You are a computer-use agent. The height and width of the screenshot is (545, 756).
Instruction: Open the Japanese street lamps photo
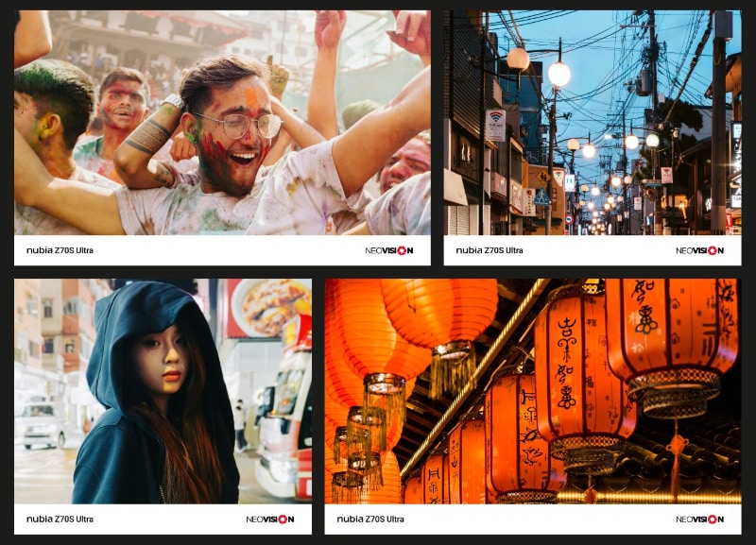(593, 123)
